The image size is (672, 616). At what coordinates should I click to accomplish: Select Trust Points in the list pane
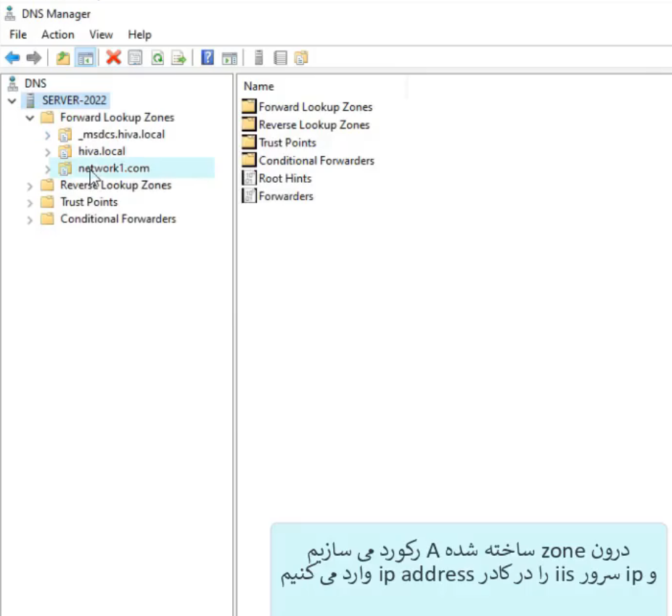point(287,143)
